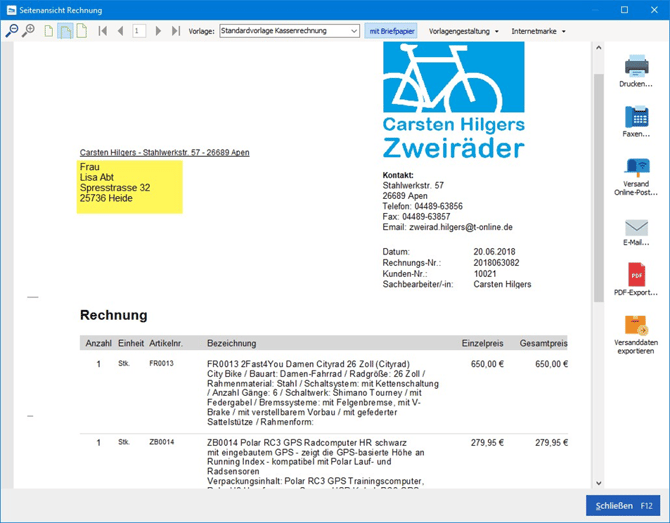This screenshot has width=670, height=523.
Task: Go to the first page
Action: click(x=102, y=31)
